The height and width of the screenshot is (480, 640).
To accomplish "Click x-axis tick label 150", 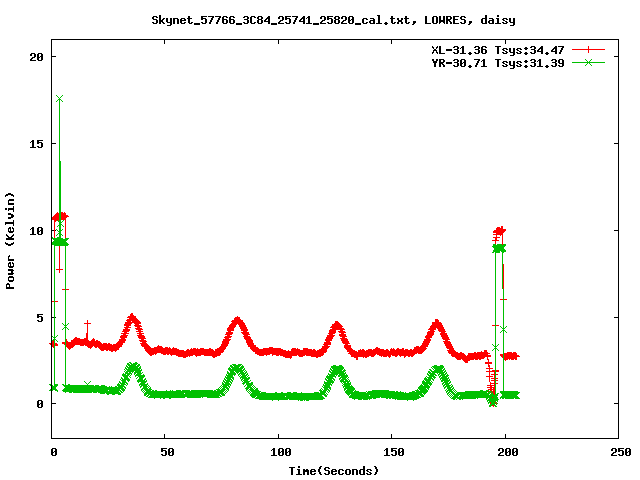I will click(393, 452).
